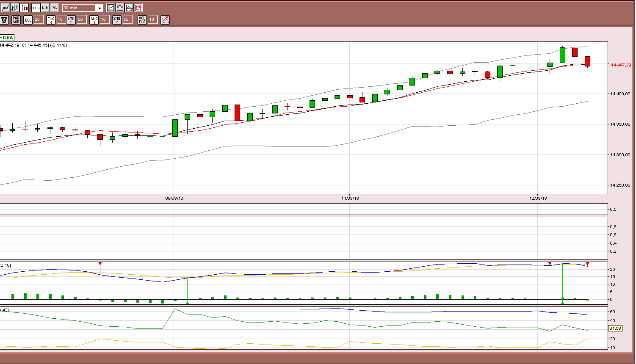Toggle the VOL EMA indicator
The width and height of the screenshot is (636, 364).
coord(142,19)
